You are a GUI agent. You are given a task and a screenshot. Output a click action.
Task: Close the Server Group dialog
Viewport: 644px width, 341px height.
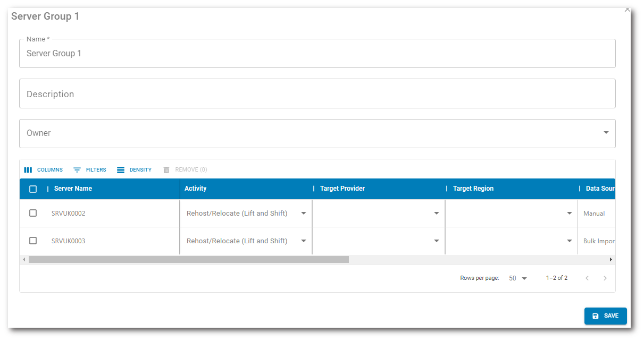coord(628,9)
